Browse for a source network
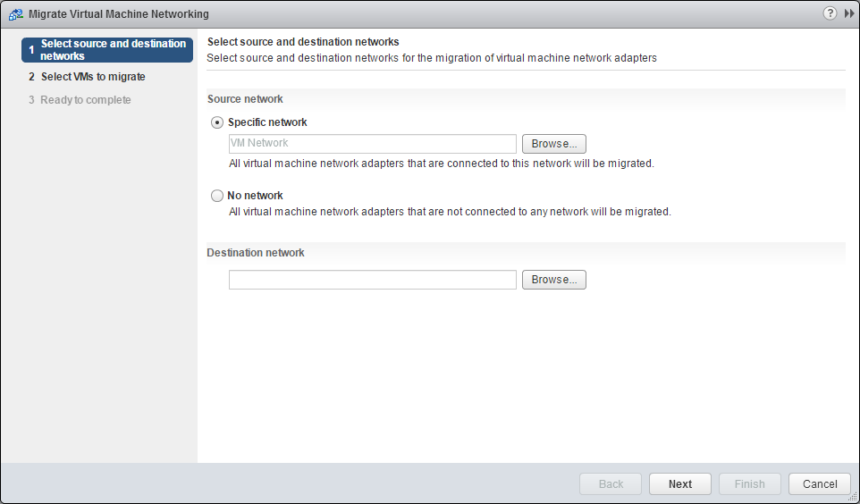This screenshot has width=860, height=504. (x=553, y=144)
